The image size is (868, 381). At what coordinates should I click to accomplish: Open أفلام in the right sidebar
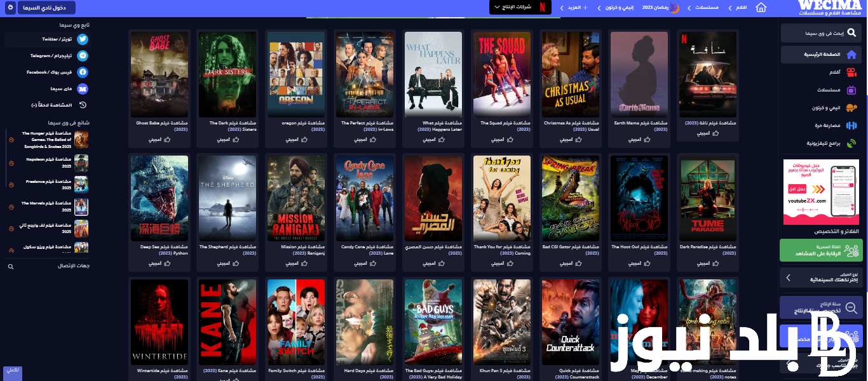834,72
